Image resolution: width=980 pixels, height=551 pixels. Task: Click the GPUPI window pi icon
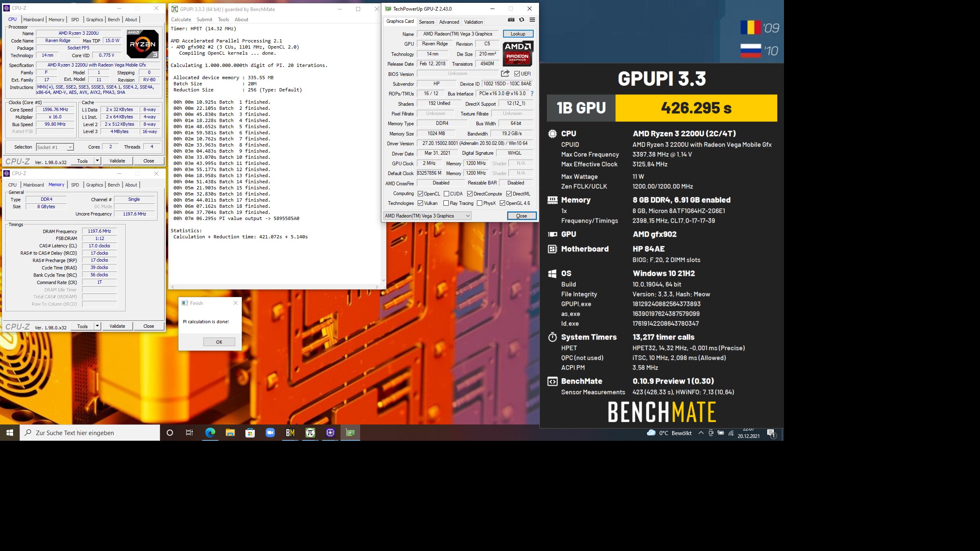click(x=174, y=9)
